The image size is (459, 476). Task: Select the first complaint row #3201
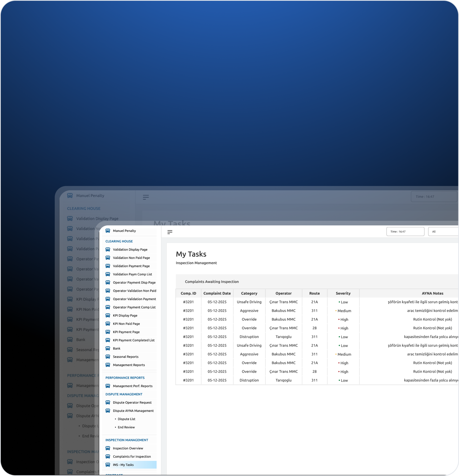click(188, 302)
